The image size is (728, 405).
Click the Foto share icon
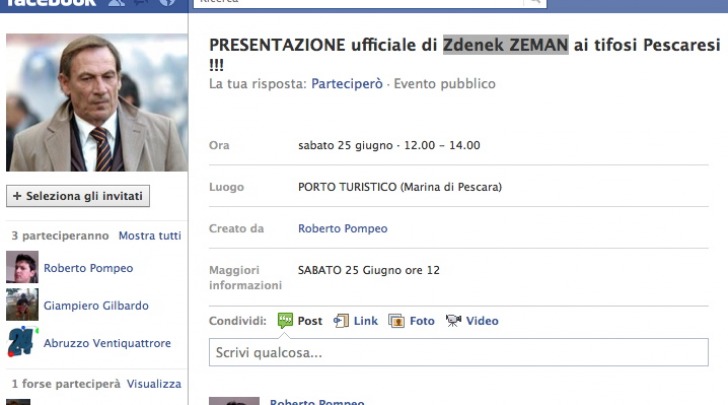(396, 321)
